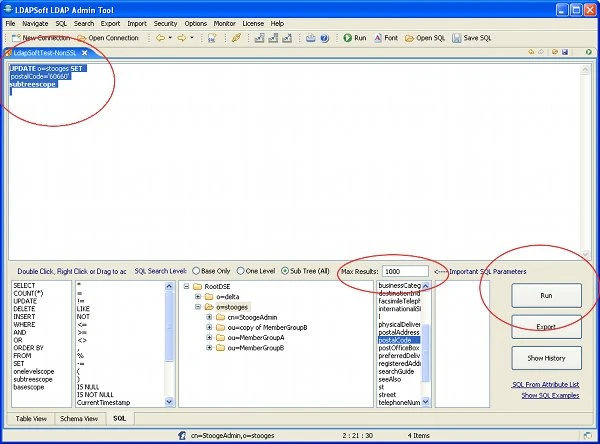Click Open Connection in the toolbar
Screen dimensions: 600x444
pyautogui.click(x=108, y=38)
